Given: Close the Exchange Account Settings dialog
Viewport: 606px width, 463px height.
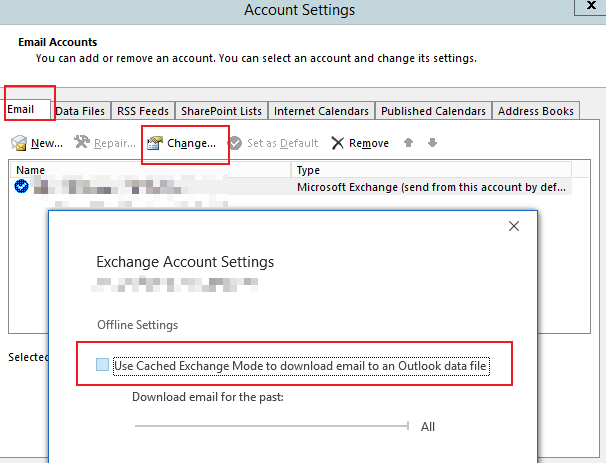Looking at the screenshot, I should (514, 227).
